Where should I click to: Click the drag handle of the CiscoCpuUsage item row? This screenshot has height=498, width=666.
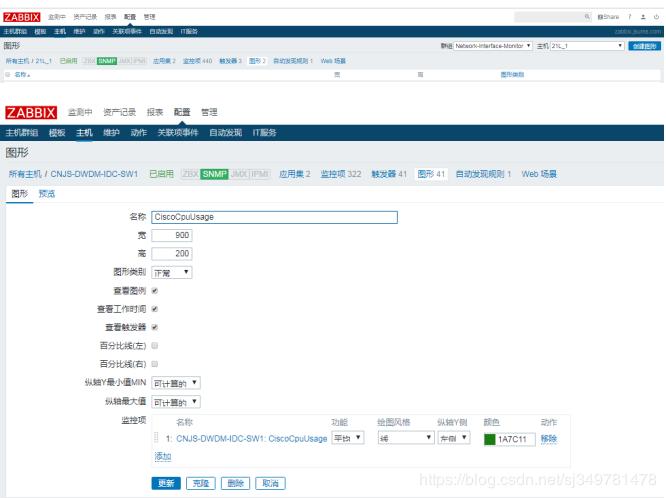[x=156, y=438]
